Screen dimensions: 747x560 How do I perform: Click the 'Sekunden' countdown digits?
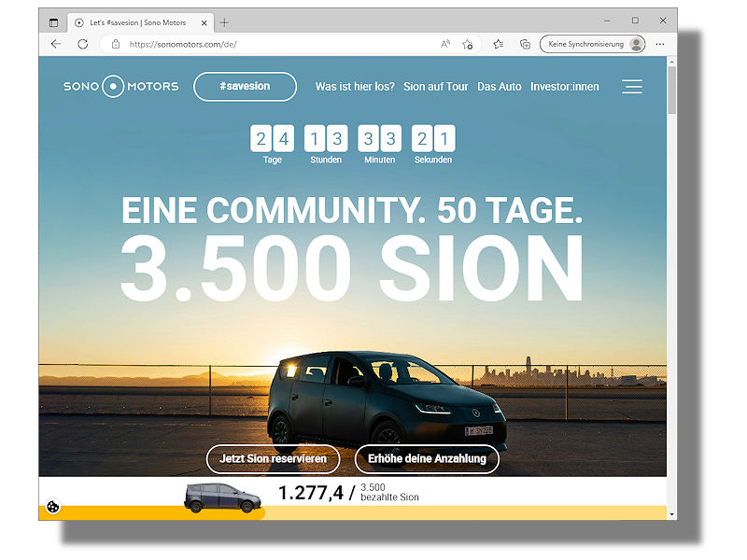(x=433, y=138)
